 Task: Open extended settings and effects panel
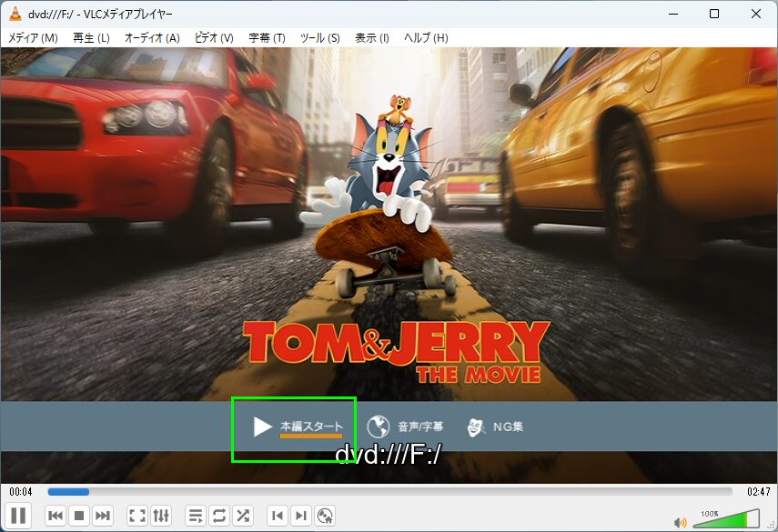pyautogui.click(x=161, y=516)
